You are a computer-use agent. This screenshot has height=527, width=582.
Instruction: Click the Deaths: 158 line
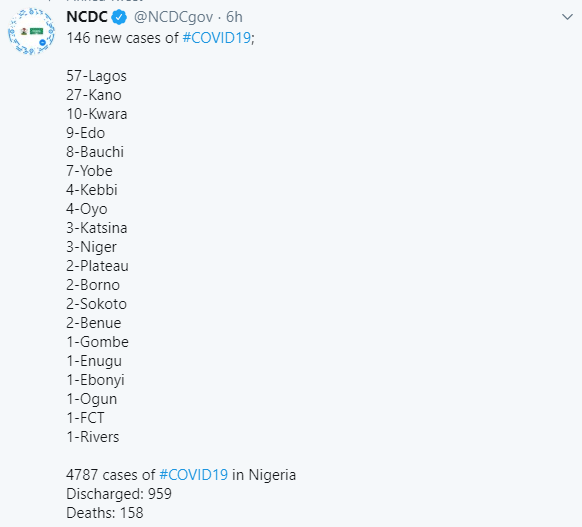(105, 513)
